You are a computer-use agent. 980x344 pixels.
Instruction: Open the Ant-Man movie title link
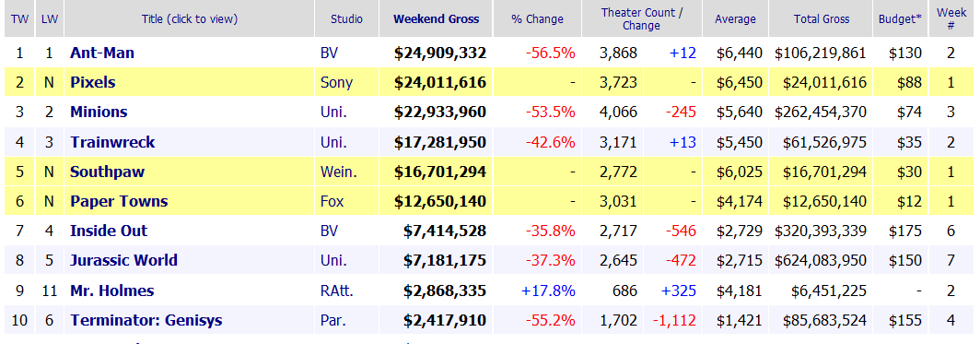(x=102, y=53)
